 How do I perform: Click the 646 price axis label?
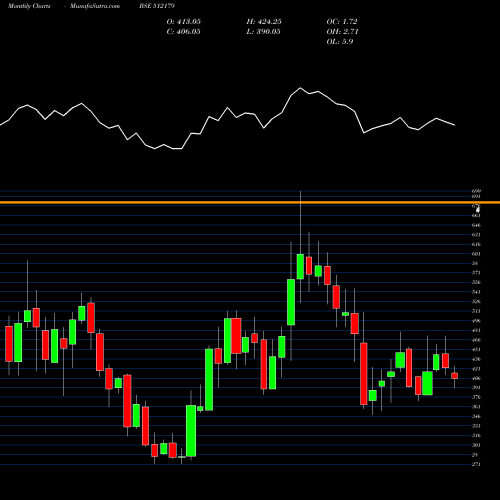point(476,225)
